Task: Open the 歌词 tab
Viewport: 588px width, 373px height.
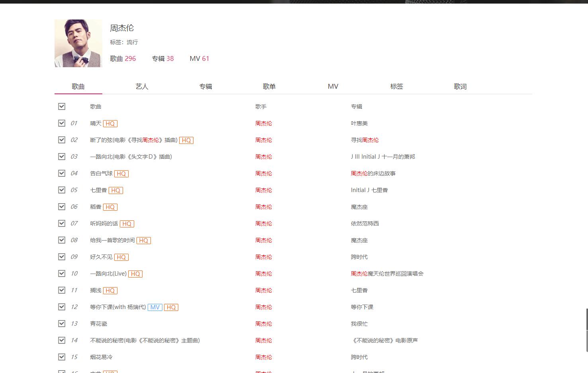Action: (460, 86)
